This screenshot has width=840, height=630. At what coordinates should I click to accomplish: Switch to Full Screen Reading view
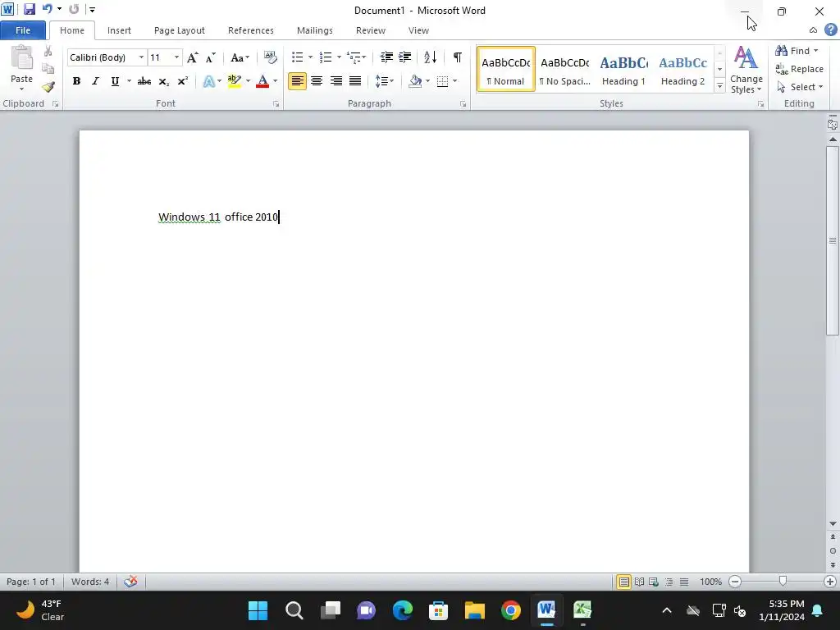(639, 582)
